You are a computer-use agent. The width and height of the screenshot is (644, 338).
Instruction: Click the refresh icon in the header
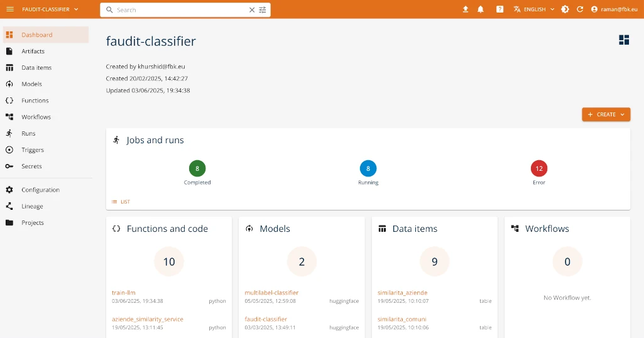[x=580, y=9]
